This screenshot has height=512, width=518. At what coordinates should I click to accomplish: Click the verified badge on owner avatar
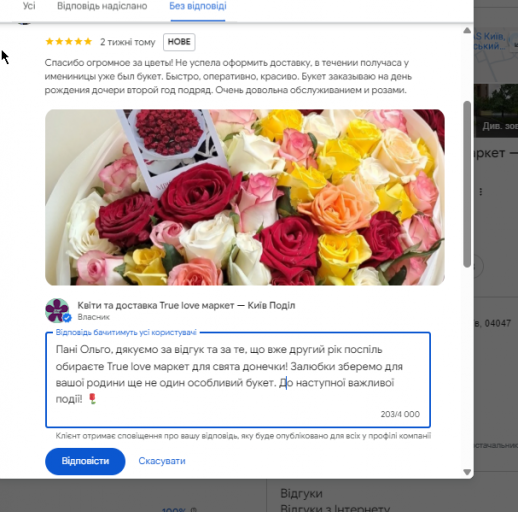[x=67, y=318]
